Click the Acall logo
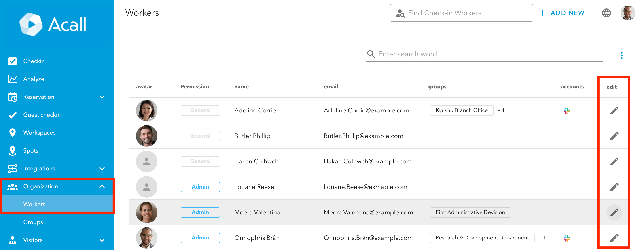 tap(53, 24)
